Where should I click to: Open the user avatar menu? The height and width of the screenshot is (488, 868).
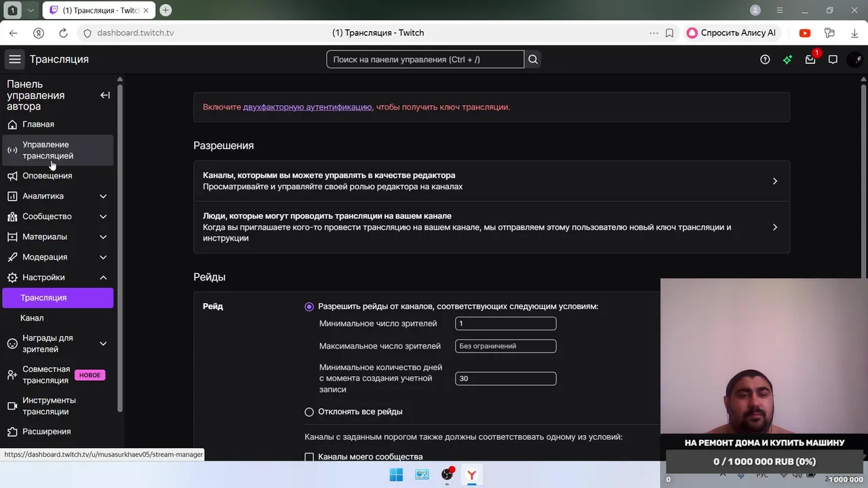(855, 60)
